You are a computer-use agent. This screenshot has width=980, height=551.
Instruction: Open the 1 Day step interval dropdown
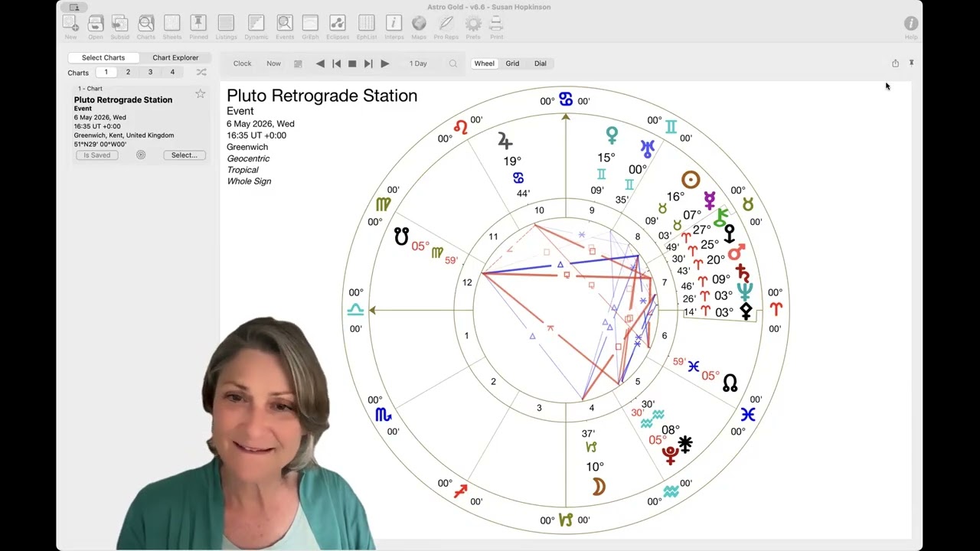(x=418, y=64)
